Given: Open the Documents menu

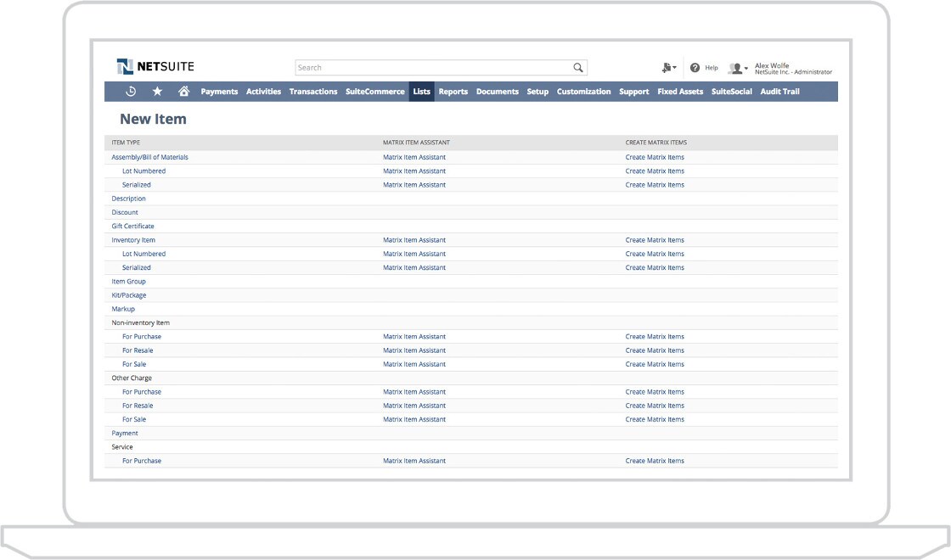Looking at the screenshot, I should tap(498, 92).
